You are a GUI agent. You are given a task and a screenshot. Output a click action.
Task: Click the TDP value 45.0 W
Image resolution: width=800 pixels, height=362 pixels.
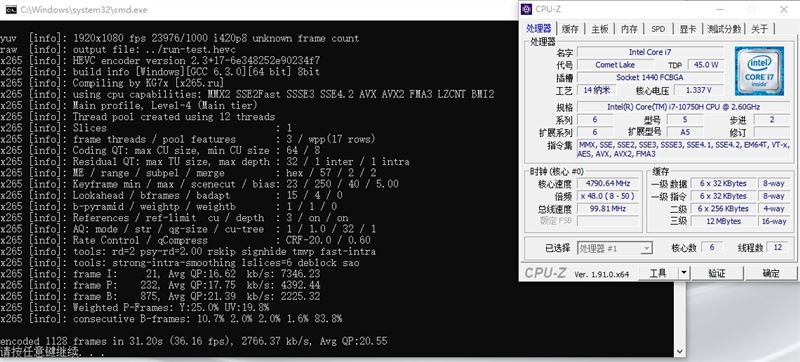click(706, 65)
